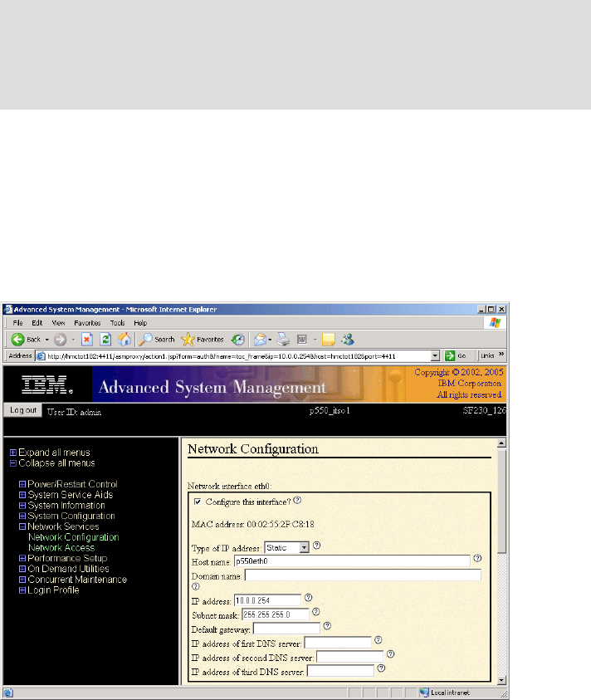Click into the Domain name field
The image size is (591, 700).
tap(363, 575)
